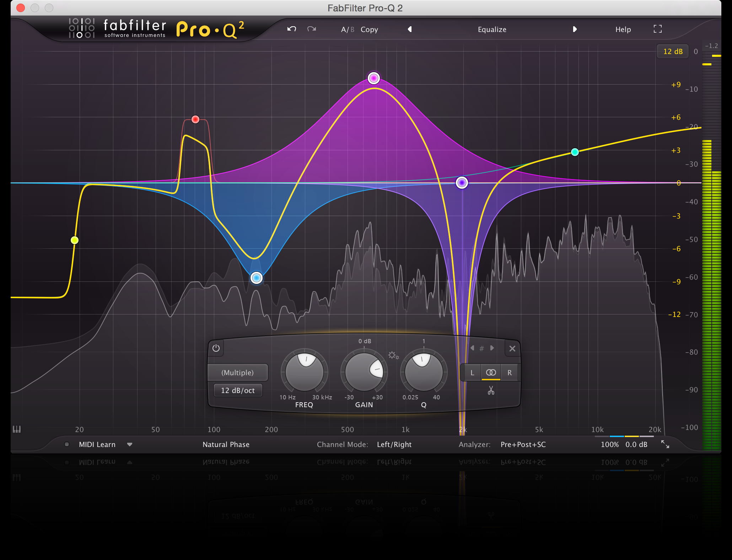Click the resize interface arrows icon
732x560 pixels.
coord(665,444)
